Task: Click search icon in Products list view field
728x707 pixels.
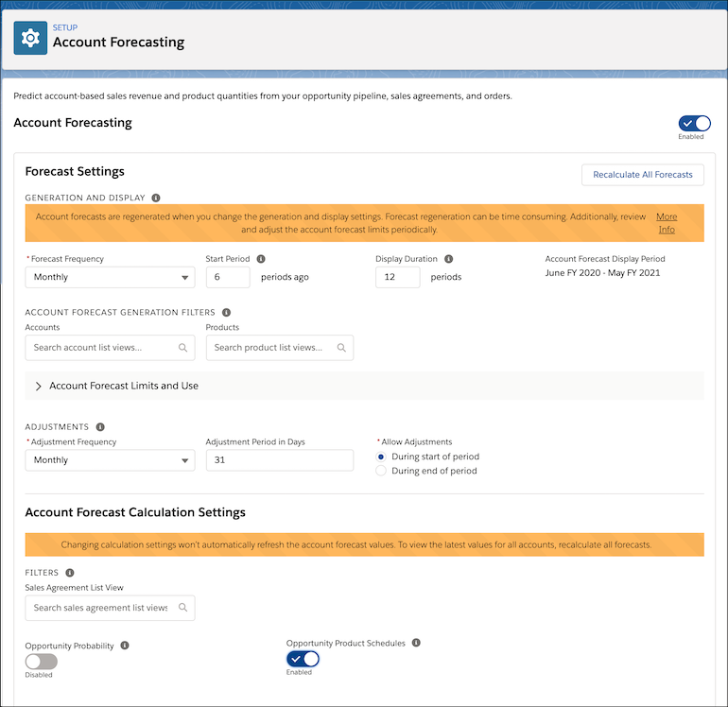Action: pyautogui.click(x=341, y=348)
